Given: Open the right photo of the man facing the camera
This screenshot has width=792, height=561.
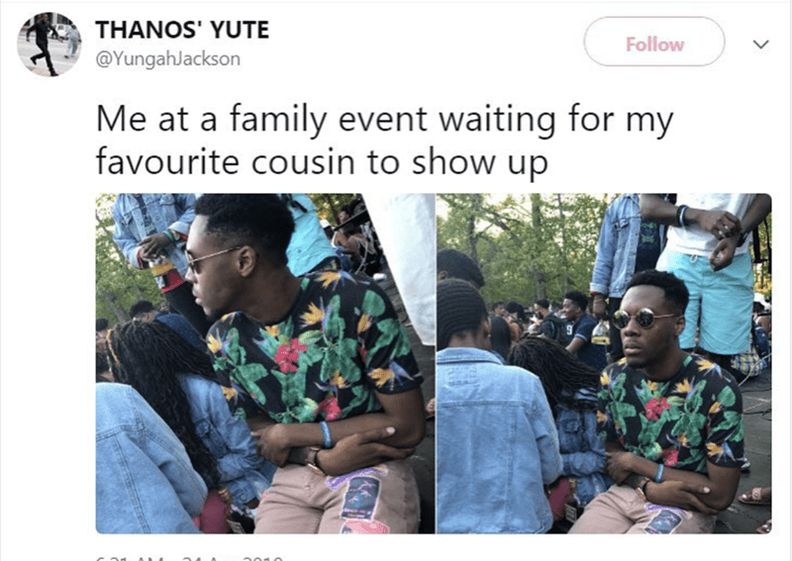Looking at the screenshot, I should [604, 363].
